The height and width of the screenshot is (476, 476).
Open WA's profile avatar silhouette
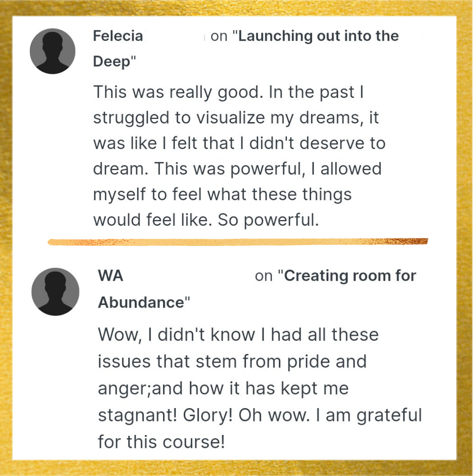[55, 292]
